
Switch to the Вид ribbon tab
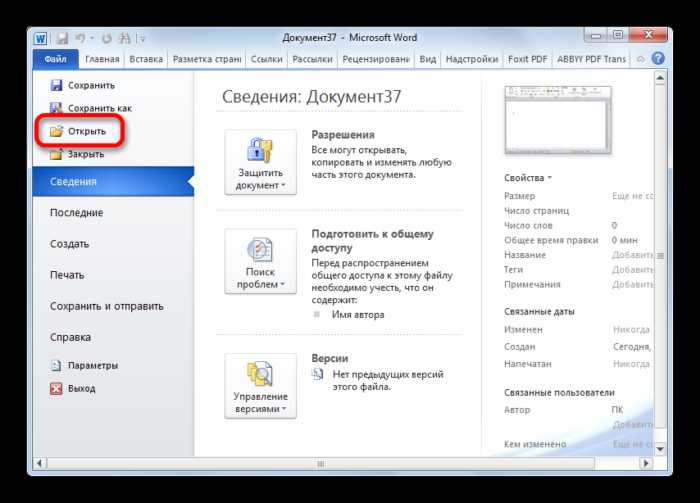click(428, 59)
